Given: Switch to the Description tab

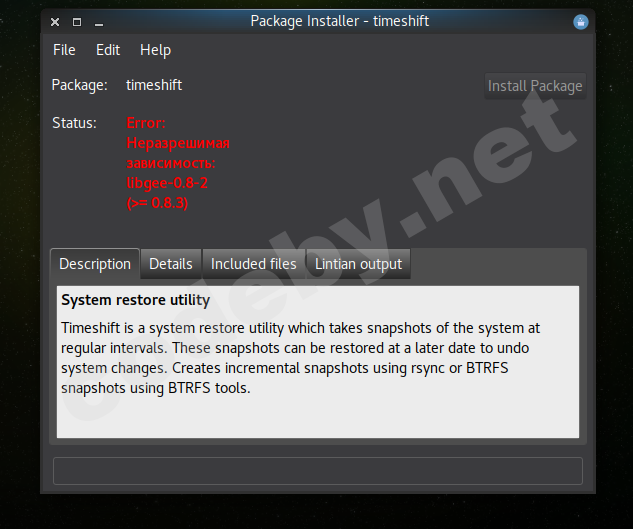Looking at the screenshot, I should [x=95, y=264].
